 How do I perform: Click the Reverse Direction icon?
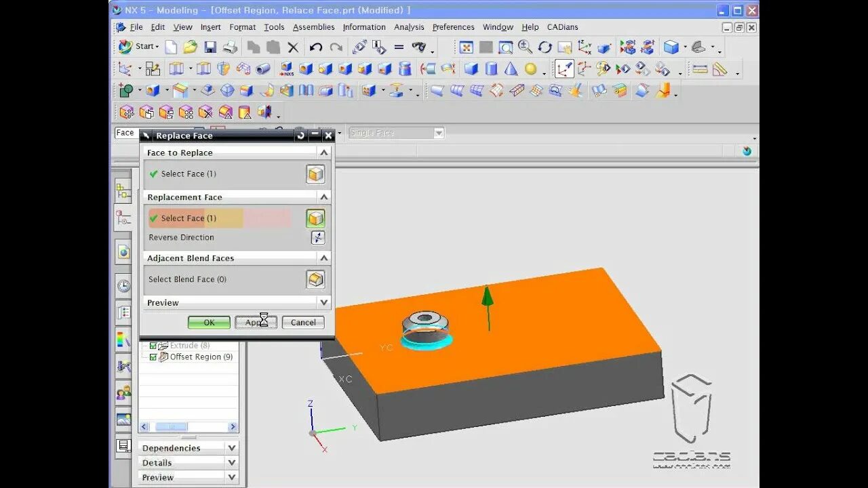318,237
